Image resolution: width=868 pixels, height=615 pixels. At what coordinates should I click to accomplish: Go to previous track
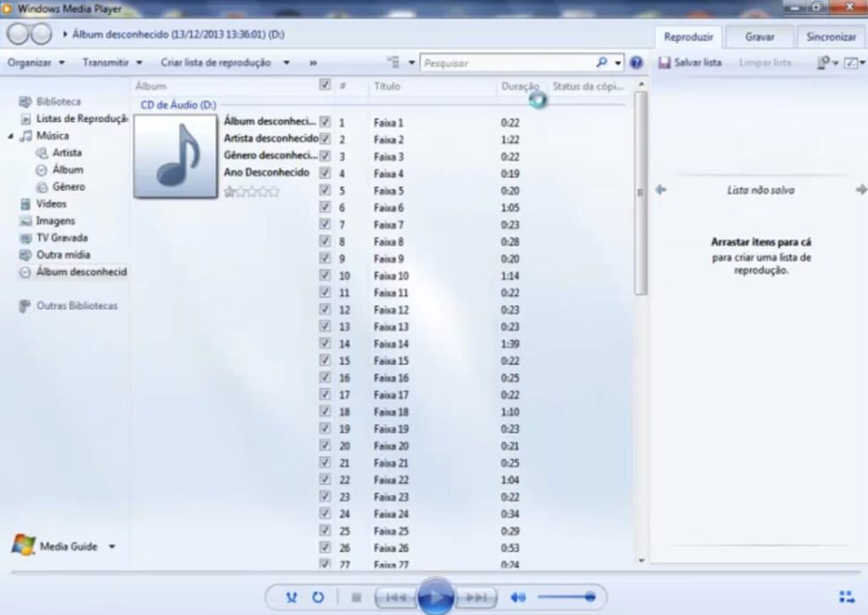pos(397,597)
